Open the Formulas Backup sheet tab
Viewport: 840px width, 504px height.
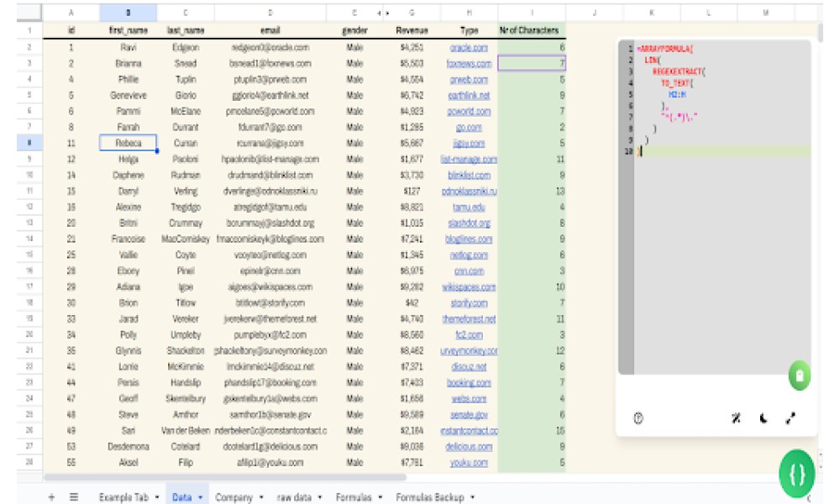429,497
